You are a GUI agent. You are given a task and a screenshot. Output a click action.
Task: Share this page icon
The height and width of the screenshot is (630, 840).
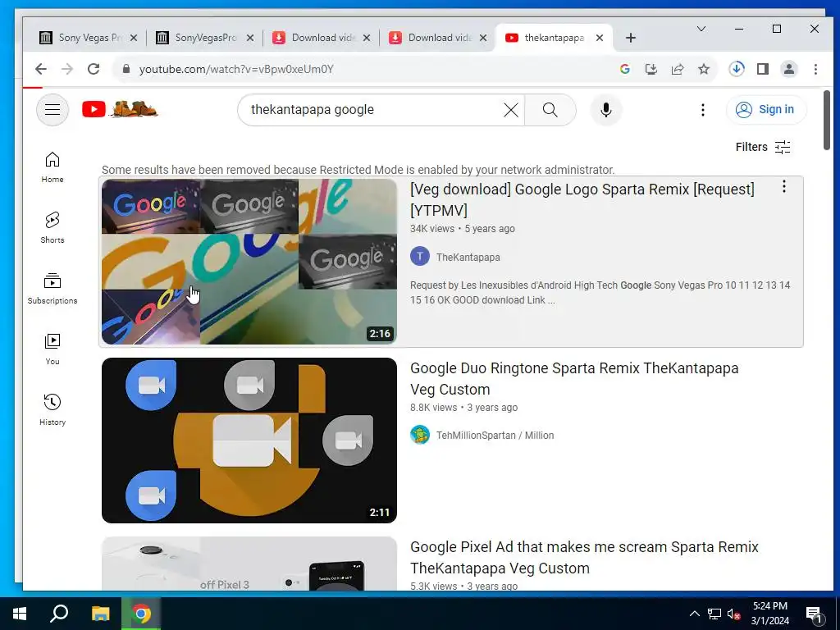(x=677, y=69)
